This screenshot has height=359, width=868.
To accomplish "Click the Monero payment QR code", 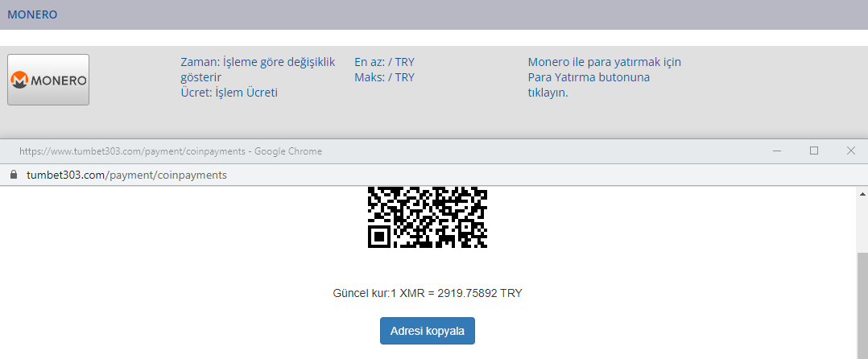I will [428, 217].
